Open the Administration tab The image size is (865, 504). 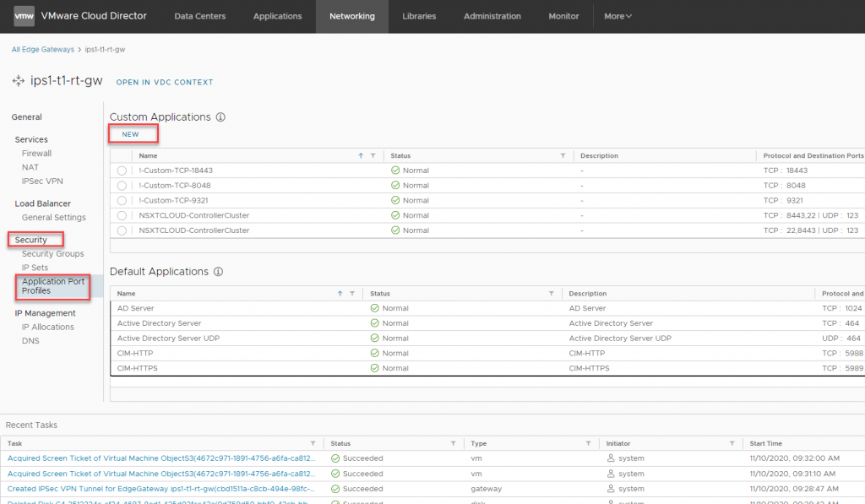pyautogui.click(x=492, y=16)
